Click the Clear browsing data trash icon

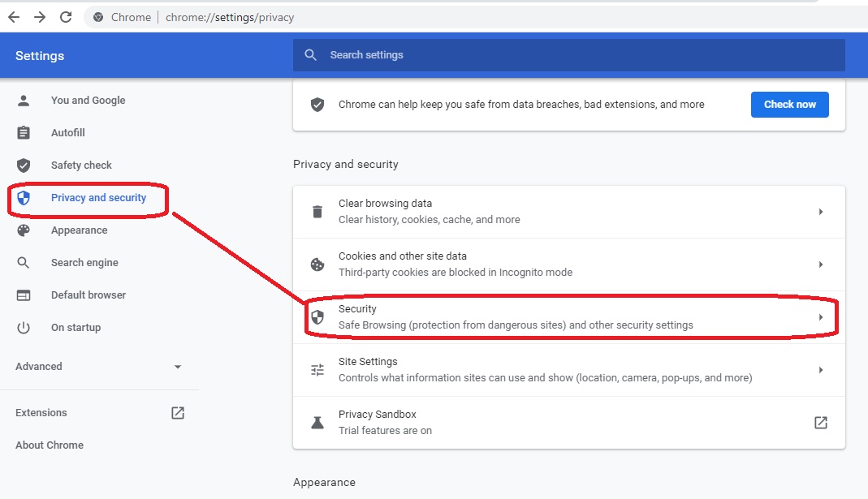317,212
